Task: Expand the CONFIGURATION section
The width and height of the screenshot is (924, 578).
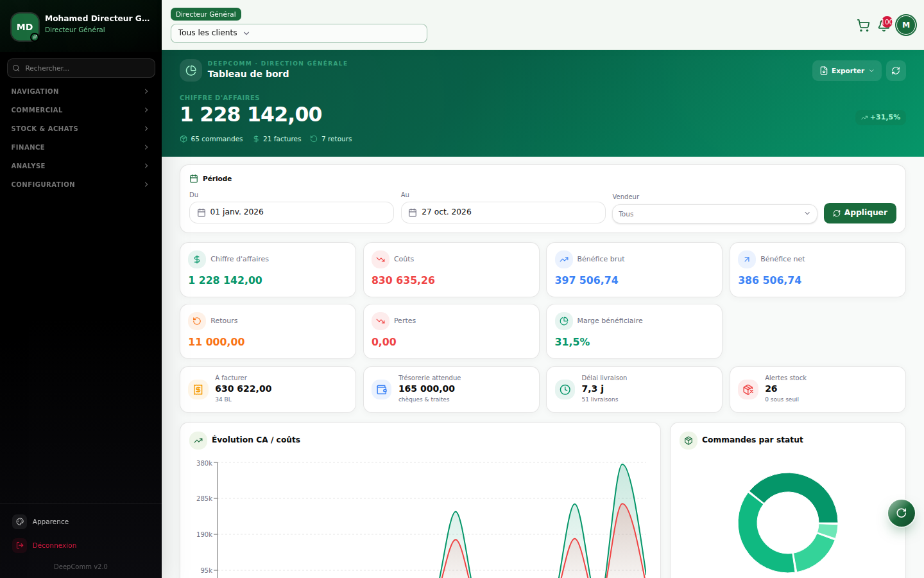Action: coord(81,184)
